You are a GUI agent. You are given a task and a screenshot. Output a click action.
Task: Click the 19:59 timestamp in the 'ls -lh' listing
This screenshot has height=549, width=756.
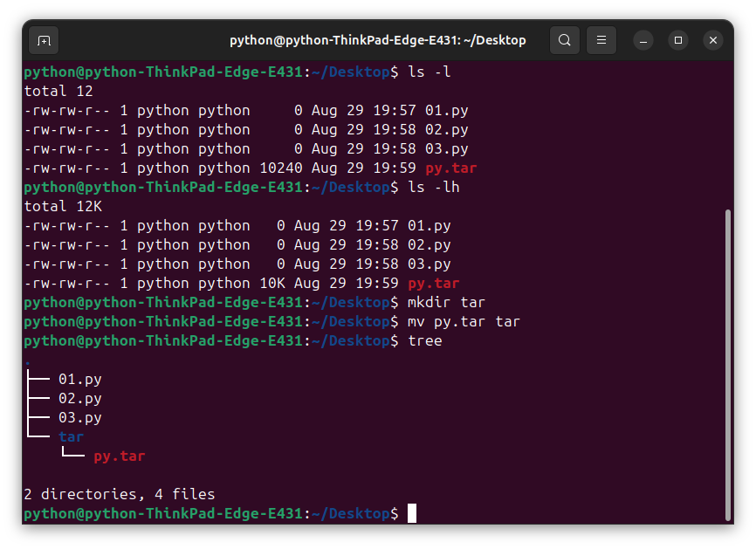[377, 284]
